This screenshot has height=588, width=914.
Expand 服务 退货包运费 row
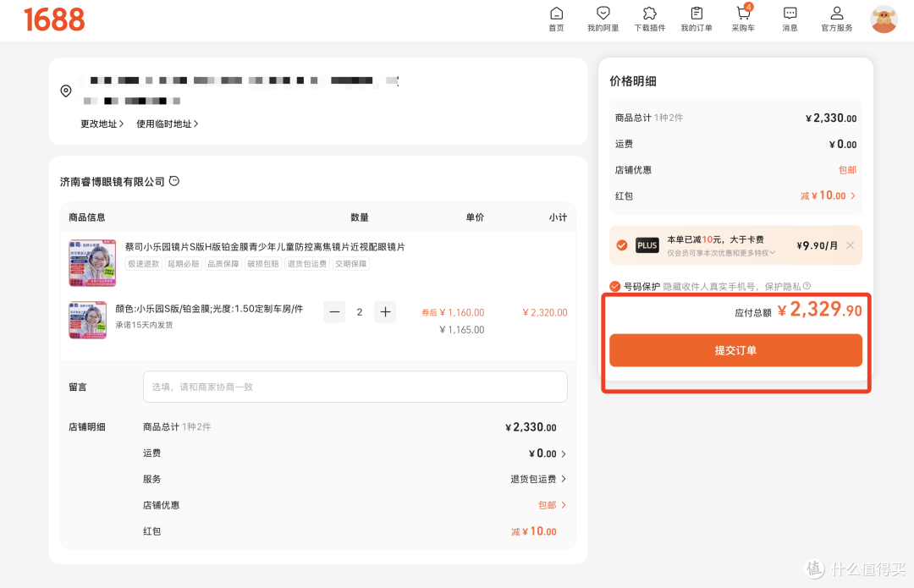pyautogui.click(x=538, y=479)
